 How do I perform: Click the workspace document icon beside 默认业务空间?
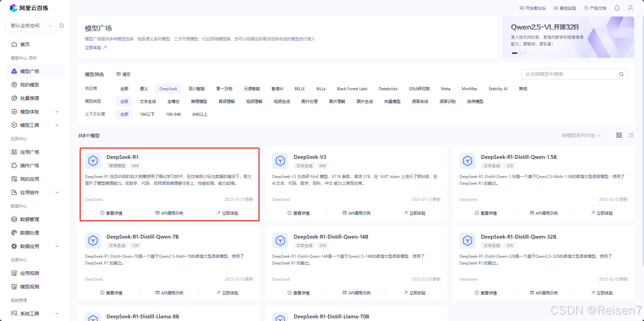click(62, 26)
